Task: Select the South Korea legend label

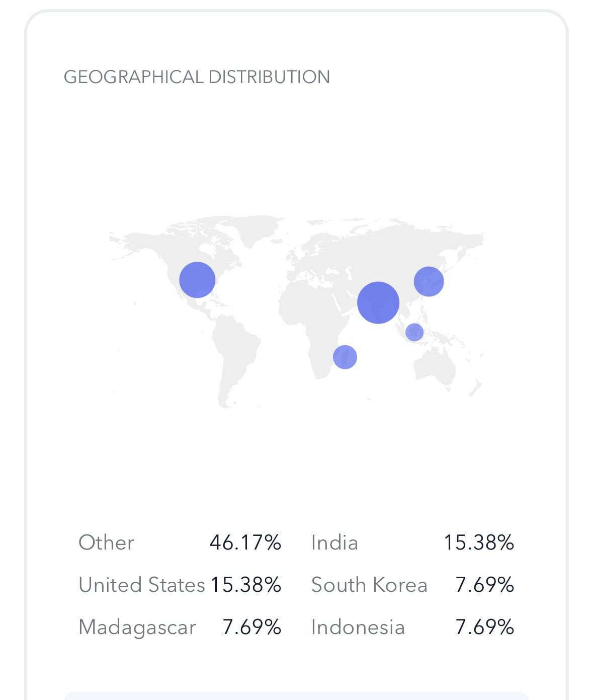Action: coord(369,585)
